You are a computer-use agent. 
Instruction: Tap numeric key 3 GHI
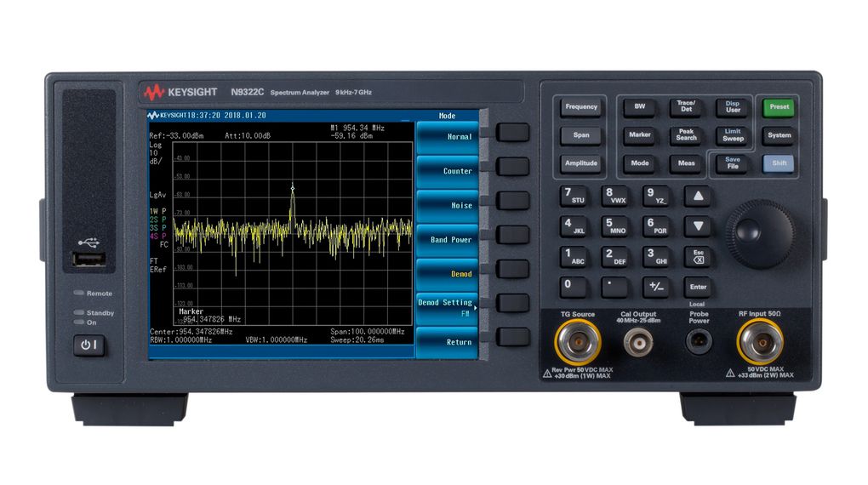[657, 257]
